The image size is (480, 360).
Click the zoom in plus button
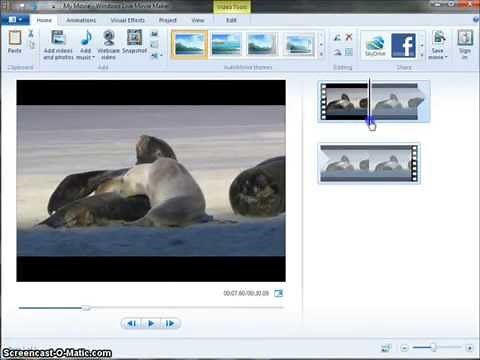coord(469,348)
